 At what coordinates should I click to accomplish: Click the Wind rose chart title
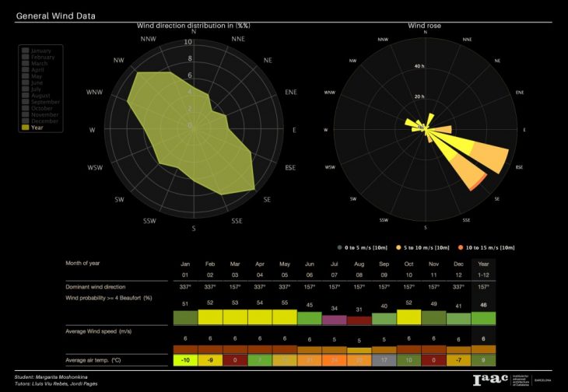click(x=425, y=26)
